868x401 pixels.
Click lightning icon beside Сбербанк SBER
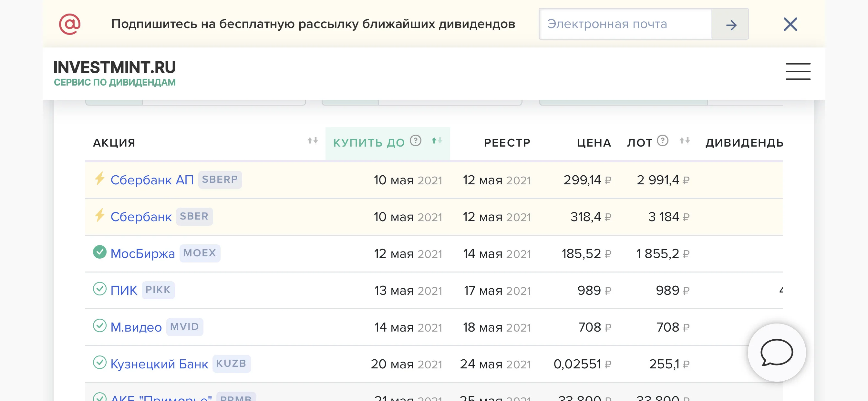click(x=99, y=215)
